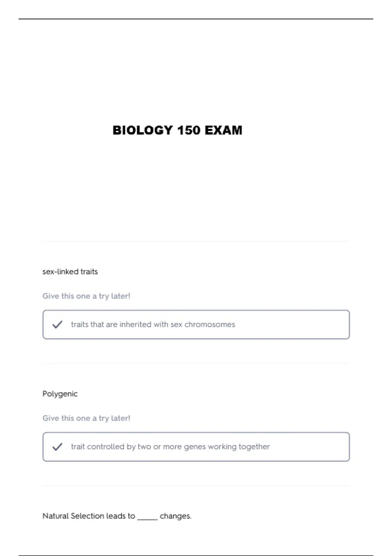Click the word 'BIOLOGY' in the title
Screen dimensions: 392x556
(142, 130)
